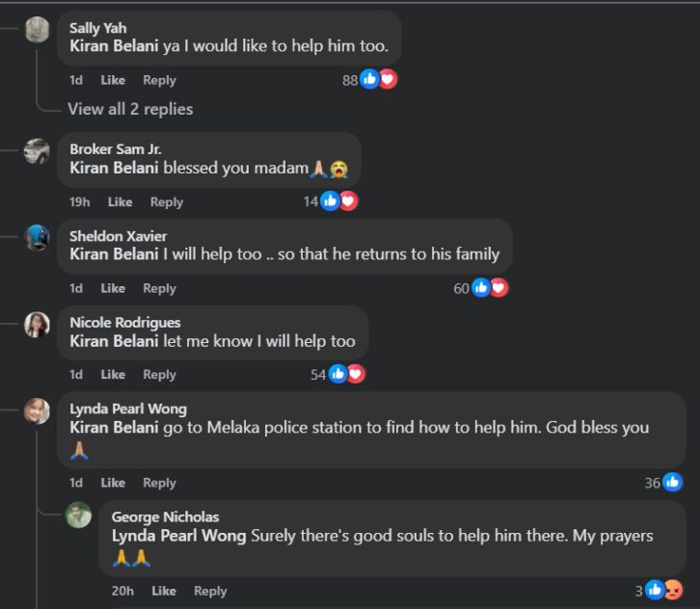Viewport: 700px width, 609px height.
Task: Open Lynda Pearl Wong mention in George's reply
Action: tap(179, 536)
